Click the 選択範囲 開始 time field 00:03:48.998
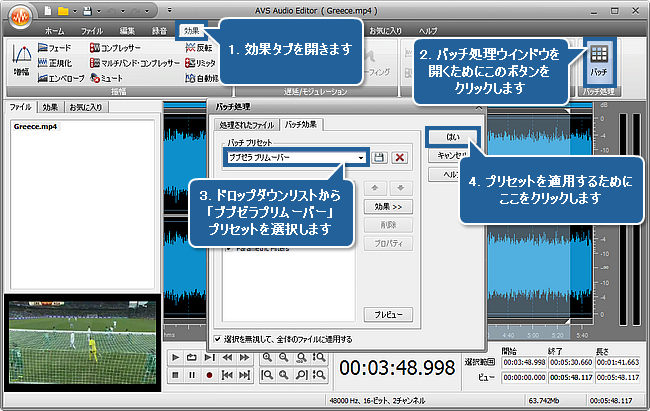Image resolution: width=650 pixels, height=411 pixels. coord(524,362)
